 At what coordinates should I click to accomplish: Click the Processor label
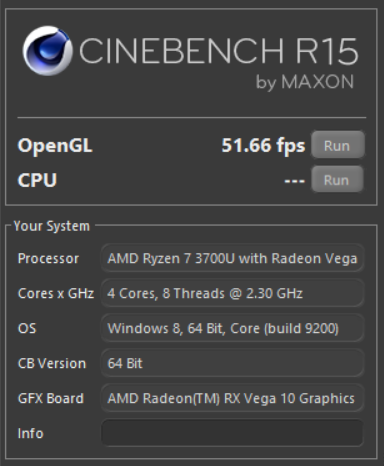tap(48, 259)
